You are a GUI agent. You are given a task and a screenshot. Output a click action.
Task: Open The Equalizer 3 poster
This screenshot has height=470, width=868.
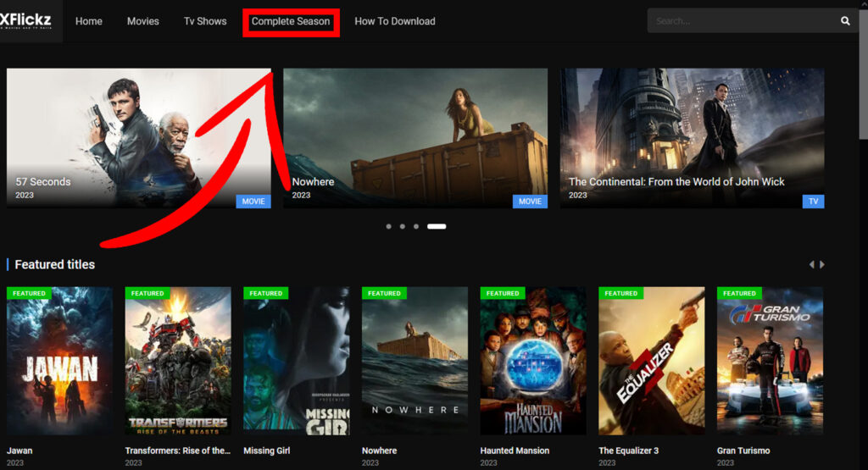652,361
